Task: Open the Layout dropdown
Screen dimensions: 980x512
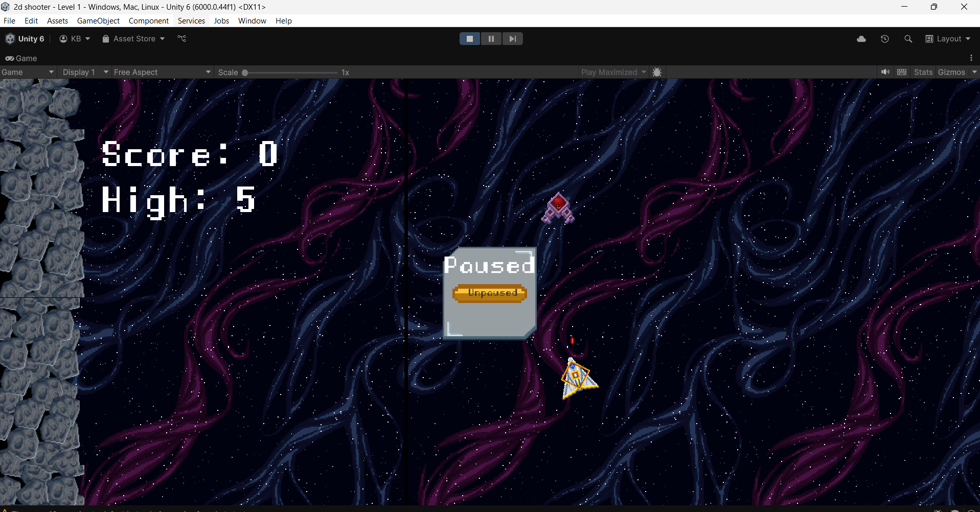Action: 948,39
